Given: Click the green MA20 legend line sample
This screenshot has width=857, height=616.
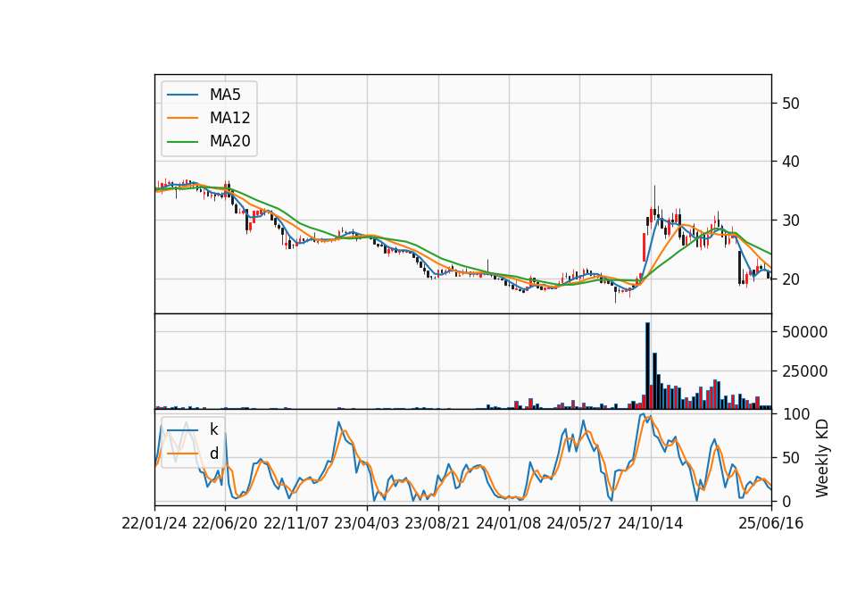Looking at the screenshot, I should click(x=182, y=142).
